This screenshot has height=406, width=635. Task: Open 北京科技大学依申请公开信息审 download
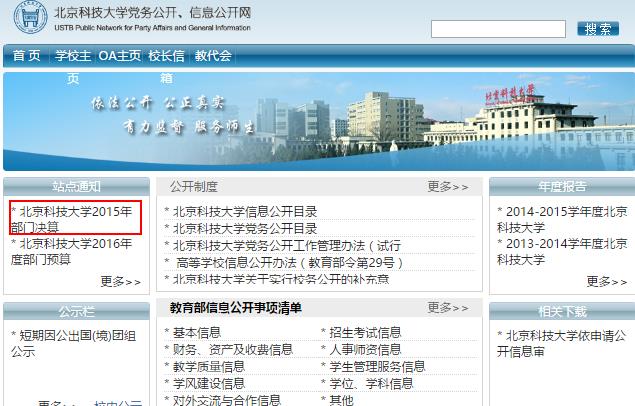[x=562, y=344]
